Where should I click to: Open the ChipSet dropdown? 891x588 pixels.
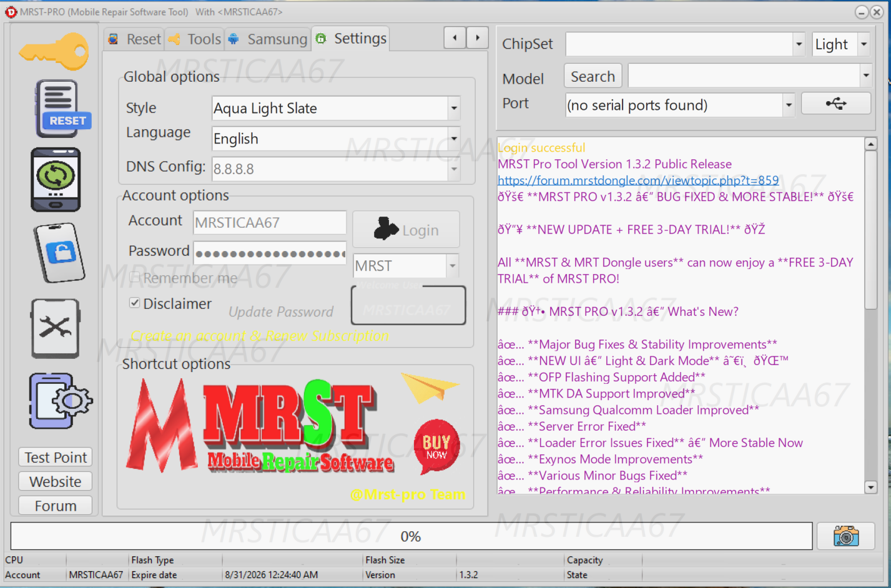[x=799, y=44]
